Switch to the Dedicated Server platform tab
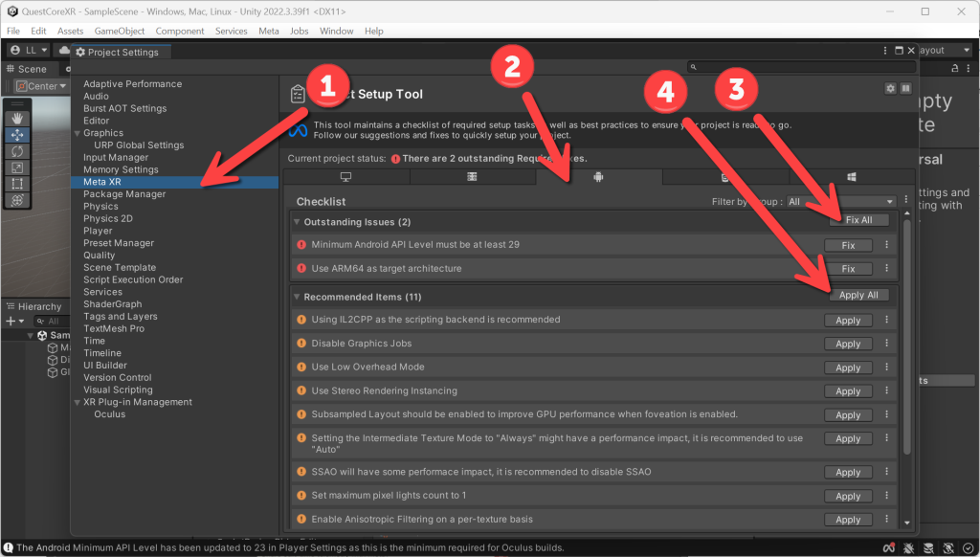The width and height of the screenshot is (980, 557). [473, 177]
